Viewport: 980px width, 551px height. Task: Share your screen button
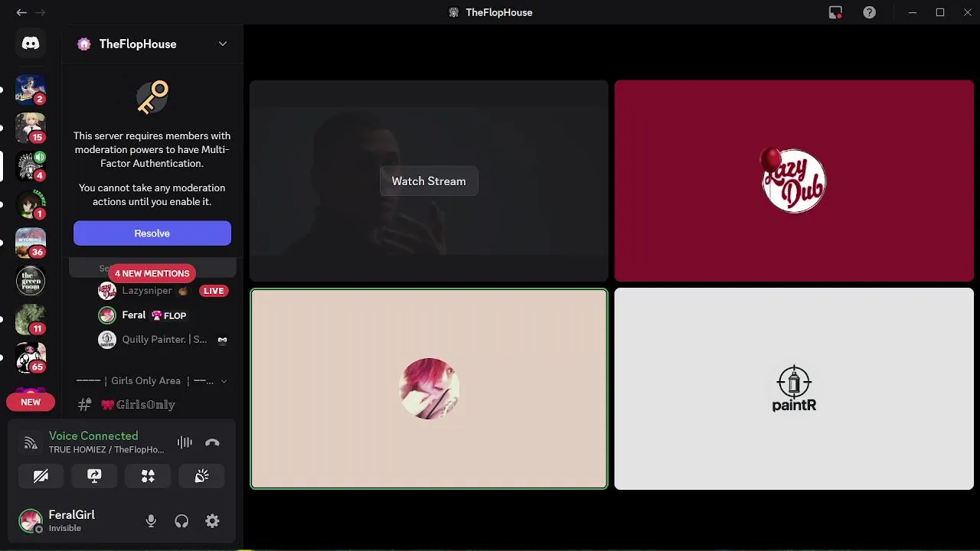tap(95, 476)
